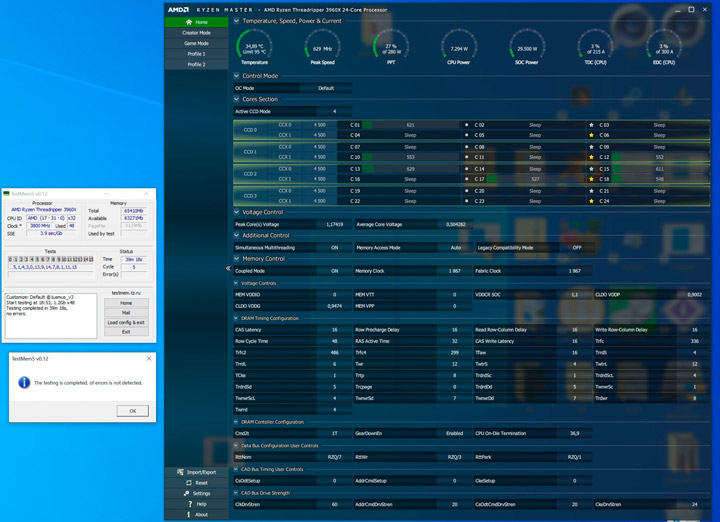This screenshot has width=720, height=522.
Task: Open the testmem.tz.ru link
Action: pyautogui.click(x=126, y=293)
